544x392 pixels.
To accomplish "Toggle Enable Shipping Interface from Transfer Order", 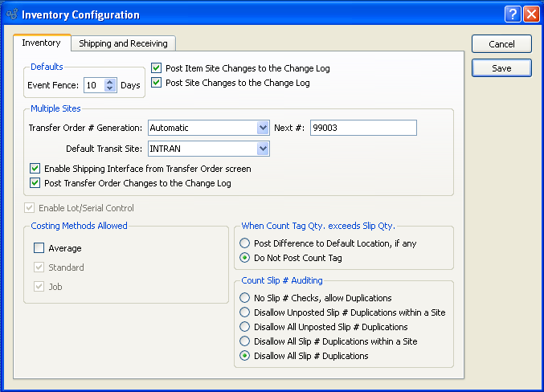I will point(35,169).
